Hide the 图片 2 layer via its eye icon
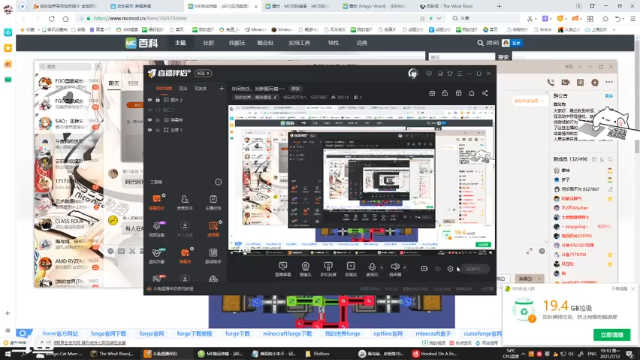The width and height of the screenshot is (640, 360). click(150, 100)
